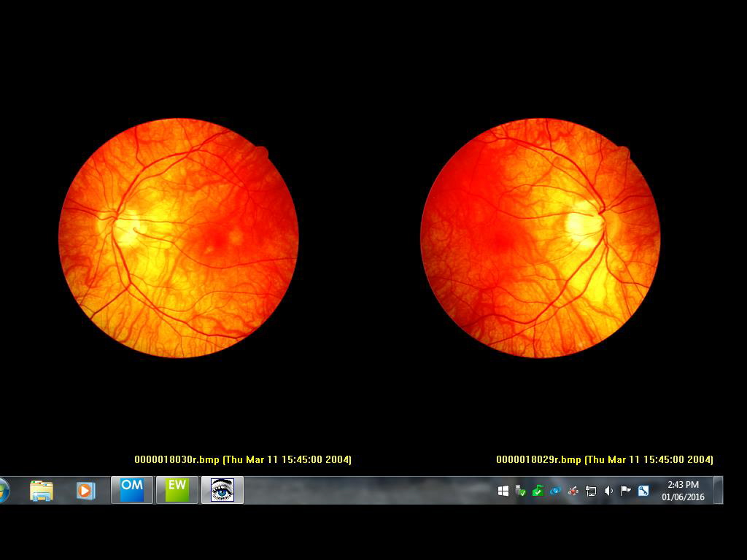Viewport: 747px width, 560px height.
Task: Open Windows Explorer folder icon
Action: [42, 491]
